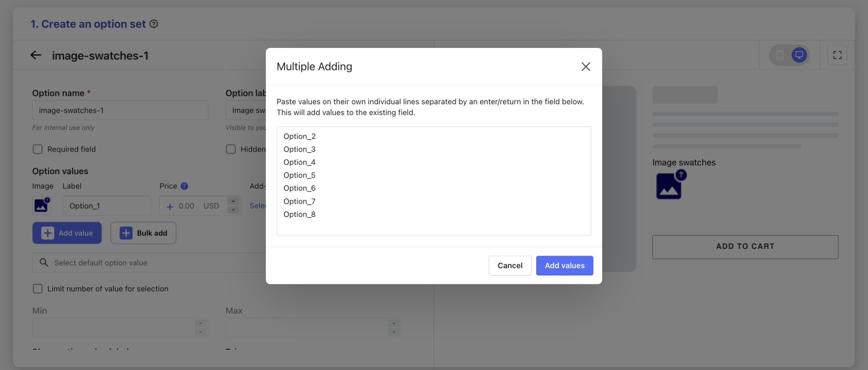The image size is (868, 370).
Task: Expand preview to fullscreen
Action: pos(837,55)
